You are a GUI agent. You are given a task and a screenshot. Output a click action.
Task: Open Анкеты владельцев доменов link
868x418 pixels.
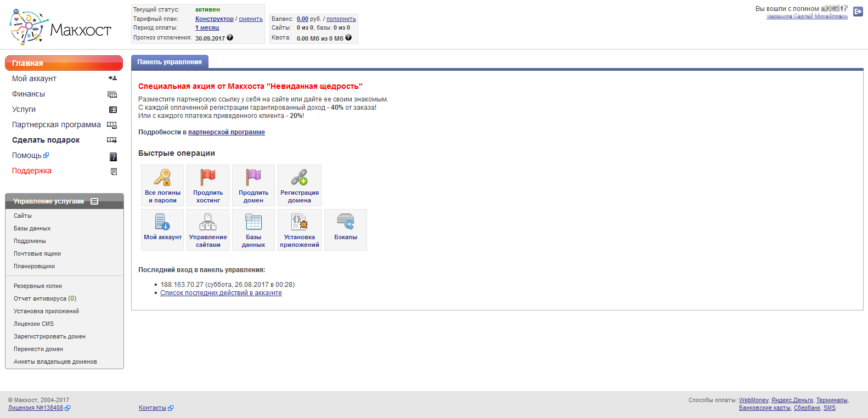point(55,361)
